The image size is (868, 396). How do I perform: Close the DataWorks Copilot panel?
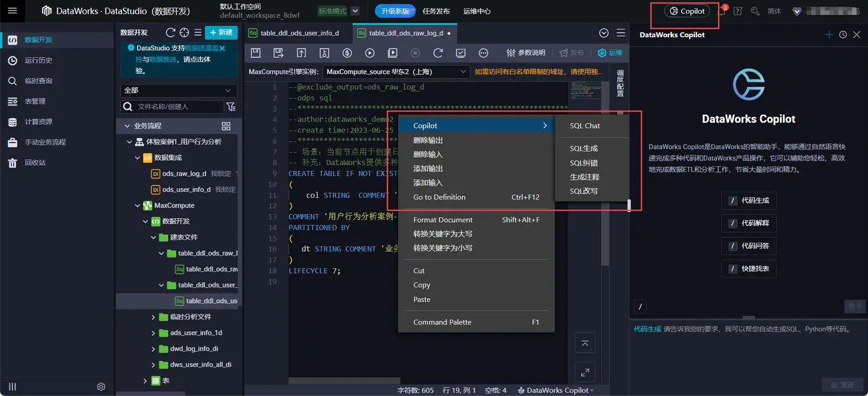click(856, 35)
